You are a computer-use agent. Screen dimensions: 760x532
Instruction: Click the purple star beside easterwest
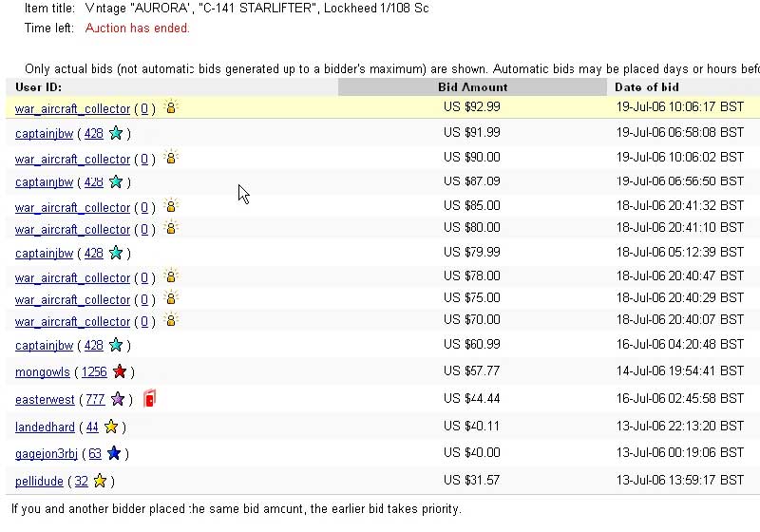coord(118,399)
